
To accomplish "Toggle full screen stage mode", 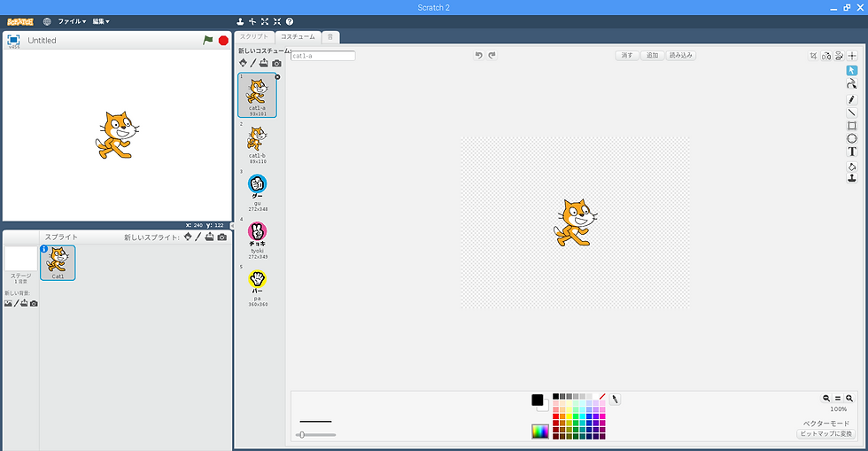I will tap(13, 40).
